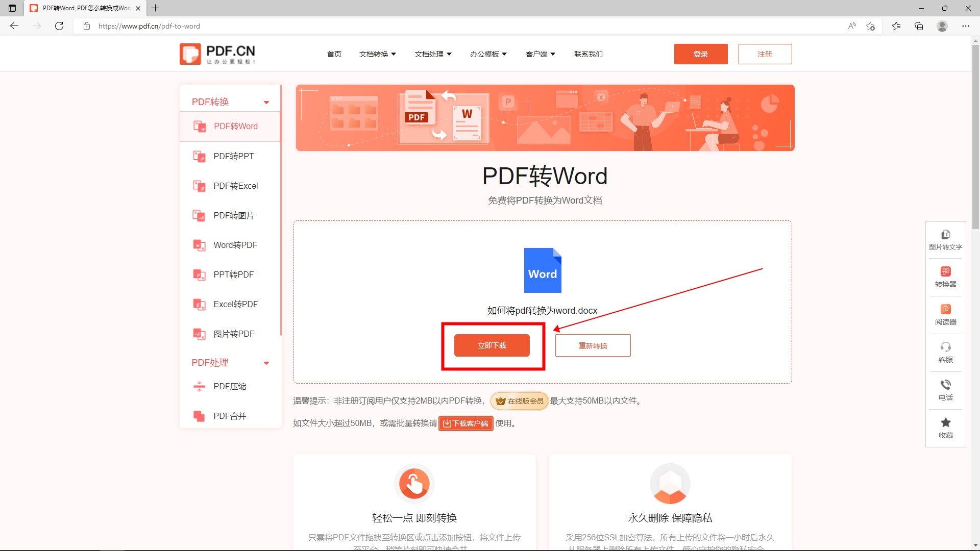Select Word转PDF in sidebar
980x551 pixels.
(230, 245)
